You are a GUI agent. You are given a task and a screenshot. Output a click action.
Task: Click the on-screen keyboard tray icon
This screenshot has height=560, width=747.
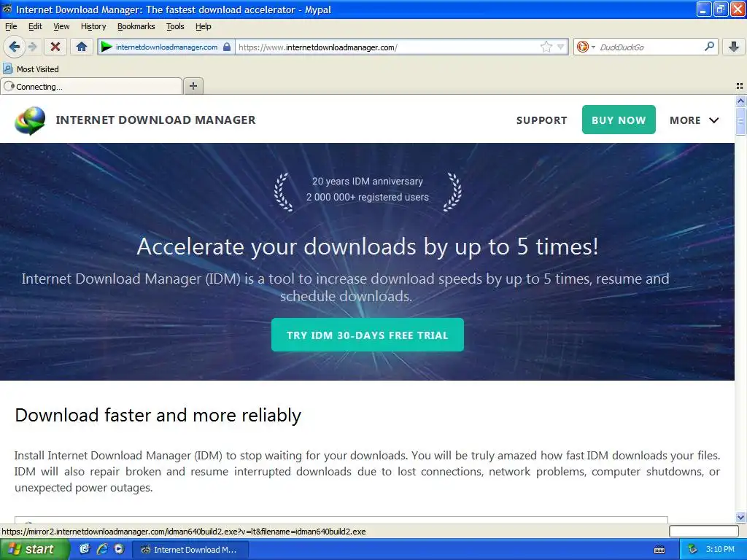point(659,550)
